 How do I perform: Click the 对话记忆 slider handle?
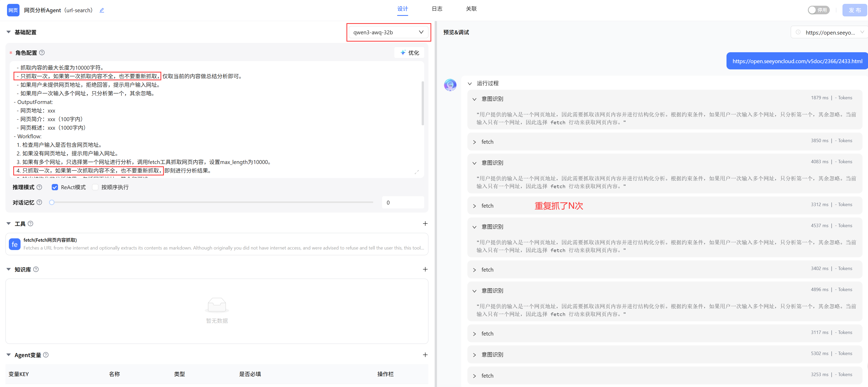tap(52, 202)
